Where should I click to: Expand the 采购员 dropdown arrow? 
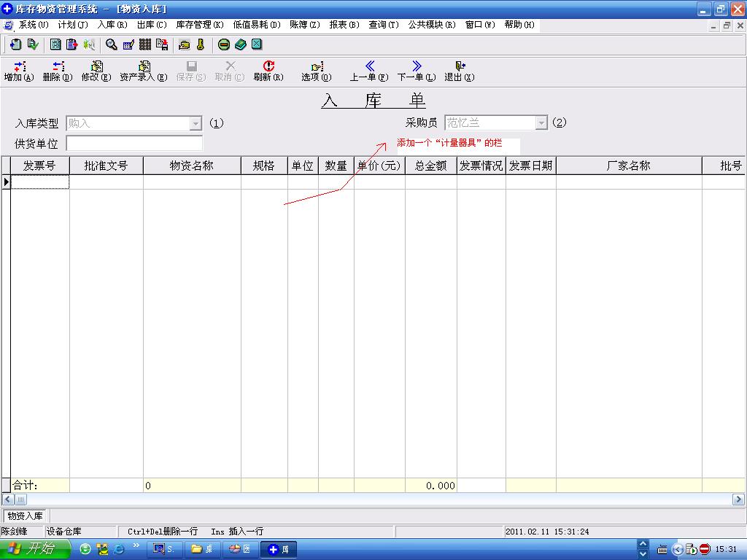(x=541, y=123)
